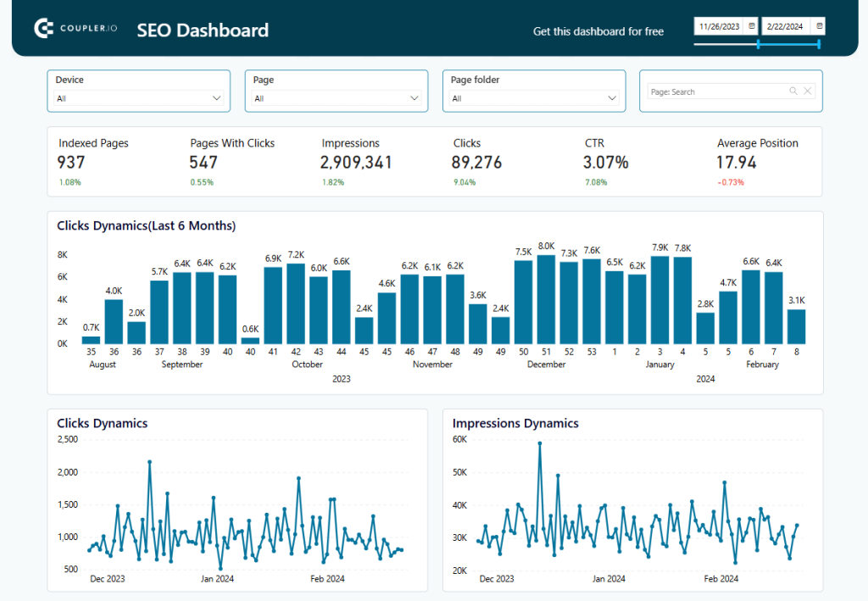Screen dimensions: 868x601
Task: Click the SEO Dashboard header title
Action: 202,30
